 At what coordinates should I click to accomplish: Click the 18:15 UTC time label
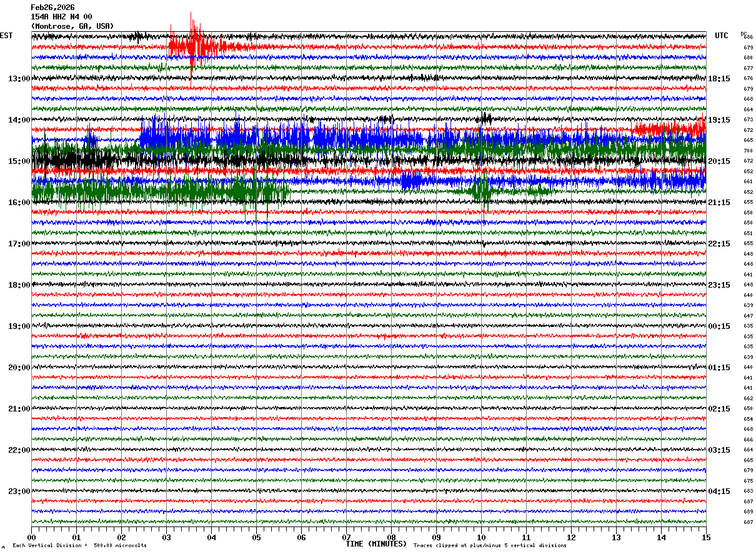(x=719, y=79)
